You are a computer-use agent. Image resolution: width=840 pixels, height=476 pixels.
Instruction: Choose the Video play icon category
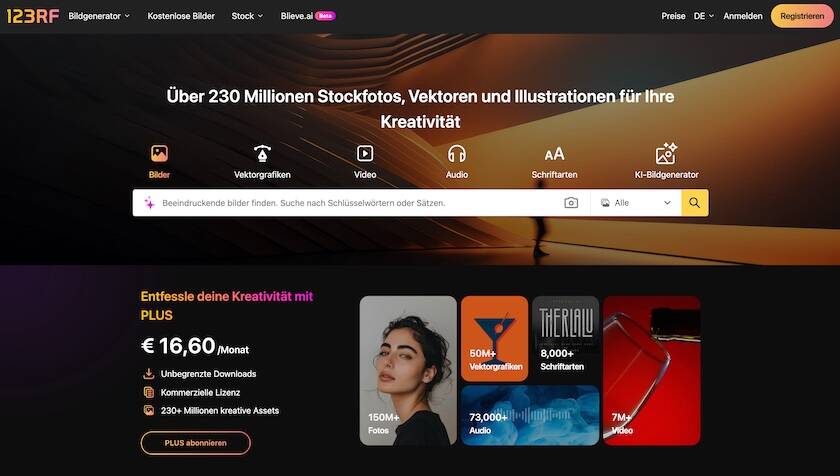[365, 154]
